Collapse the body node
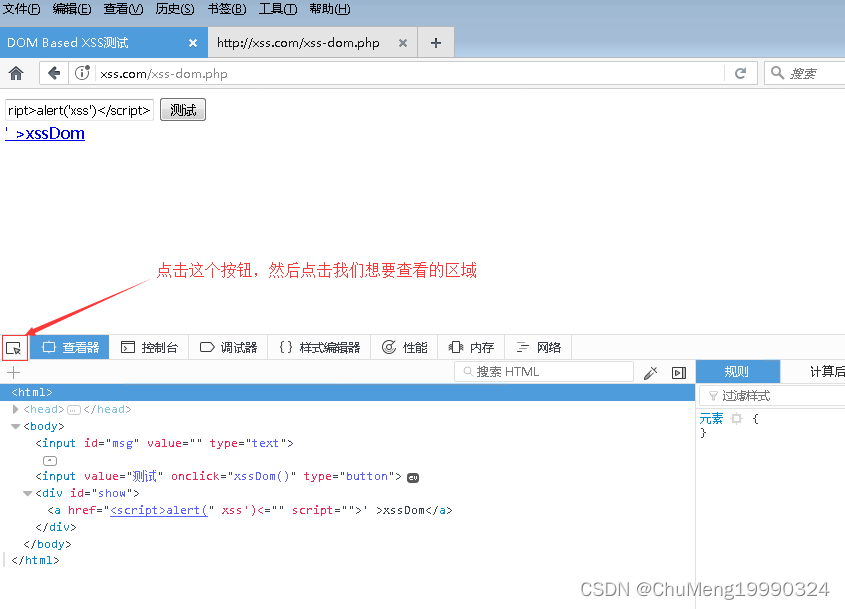Viewport: 845px width, 609px height. click(15, 426)
